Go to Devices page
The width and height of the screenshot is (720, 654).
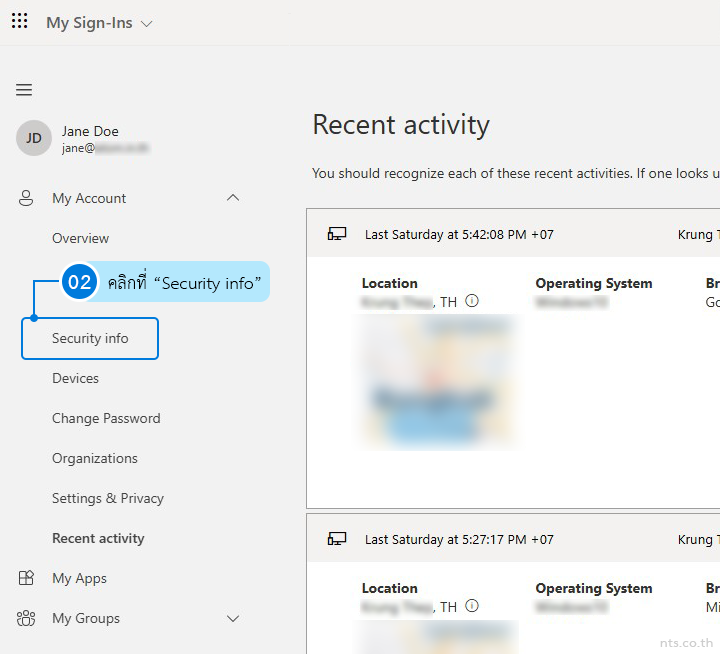[x=75, y=378]
